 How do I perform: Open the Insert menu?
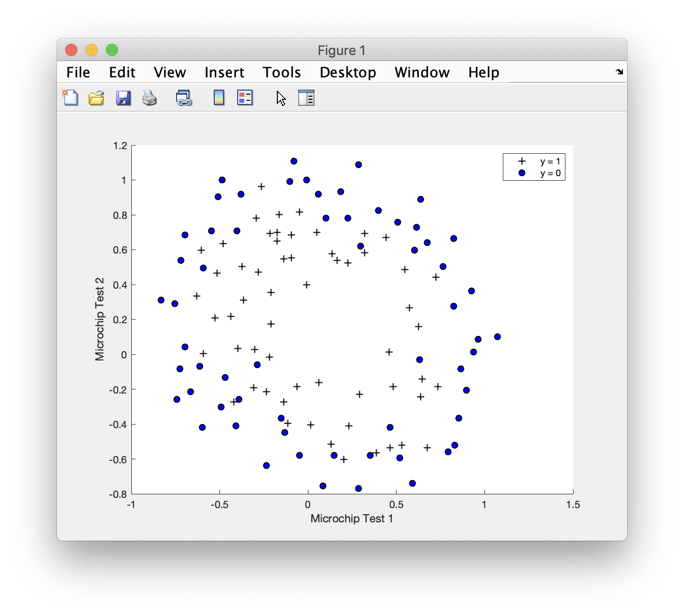(x=224, y=72)
